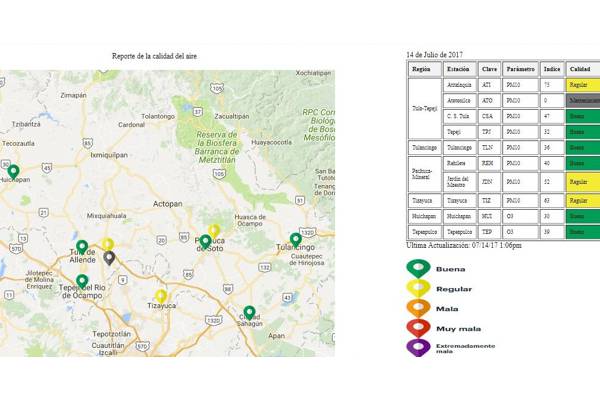Click the Ixmiquilpan label on the map
The width and height of the screenshot is (600, 400).
pyautogui.click(x=109, y=155)
